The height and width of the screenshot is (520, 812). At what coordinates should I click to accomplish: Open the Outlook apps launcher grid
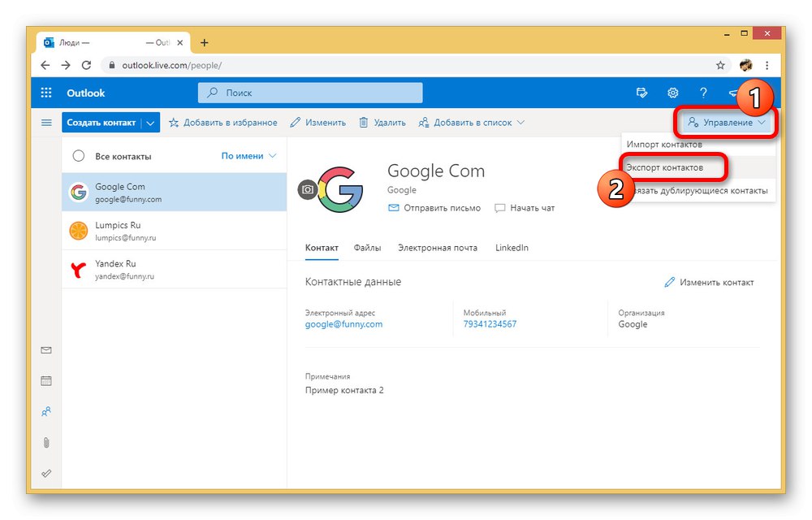pyautogui.click(x=46, y=93)
